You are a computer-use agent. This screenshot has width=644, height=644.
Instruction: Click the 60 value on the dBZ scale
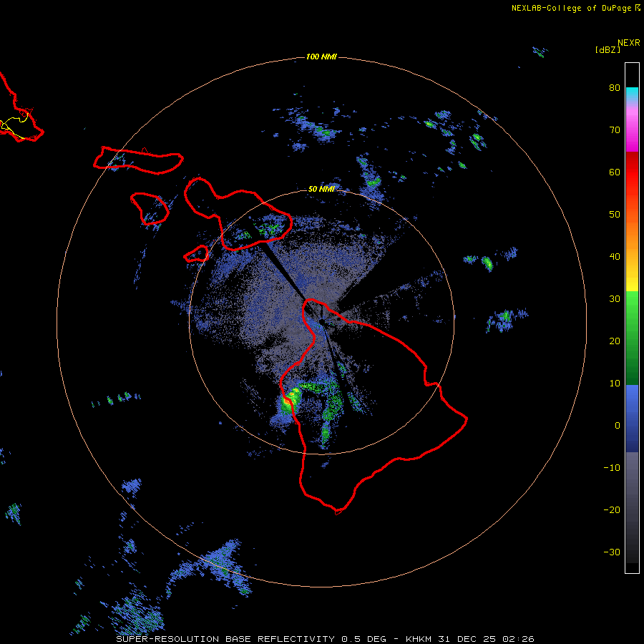click(615, 172)
